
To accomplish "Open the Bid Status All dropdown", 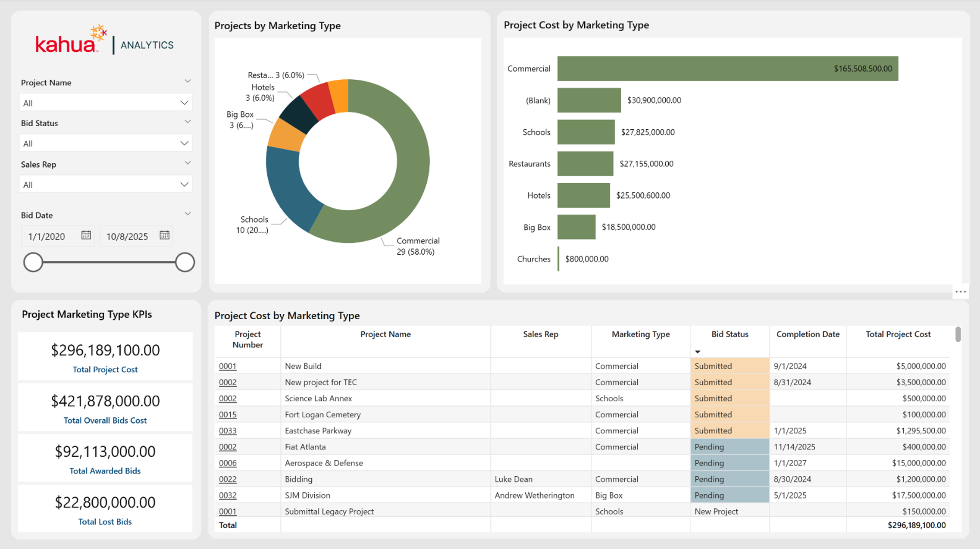I will (106, 143).
